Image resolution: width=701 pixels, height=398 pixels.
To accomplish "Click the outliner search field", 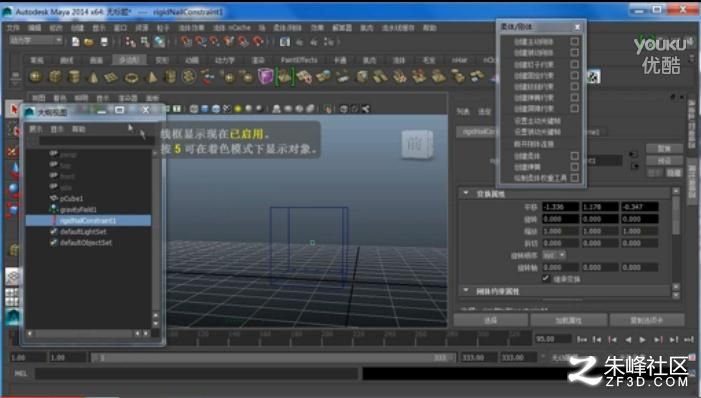I will tap(96, 140).
